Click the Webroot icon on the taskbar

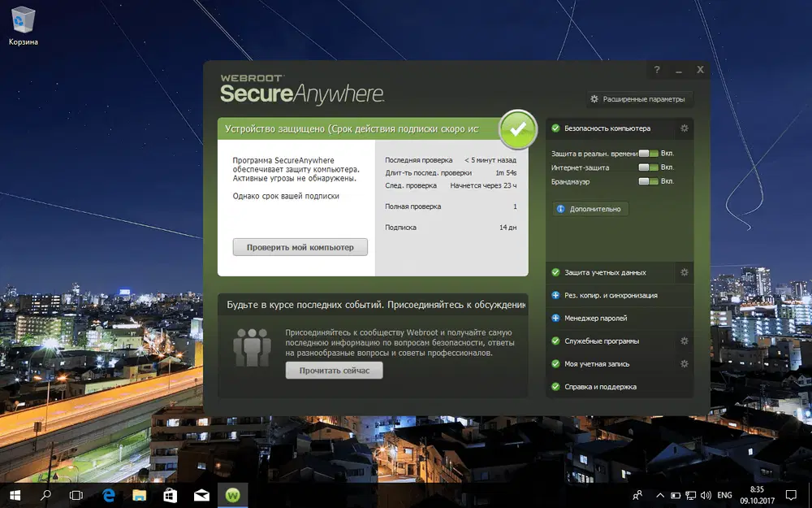[233, 493]
